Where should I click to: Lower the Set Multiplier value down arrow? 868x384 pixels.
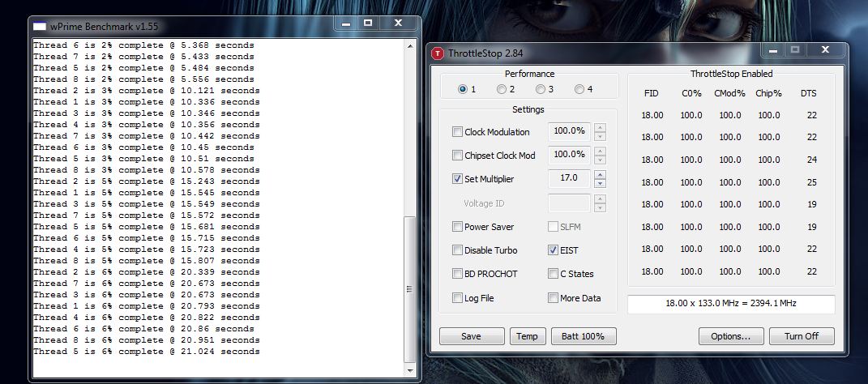coord(600,184)
